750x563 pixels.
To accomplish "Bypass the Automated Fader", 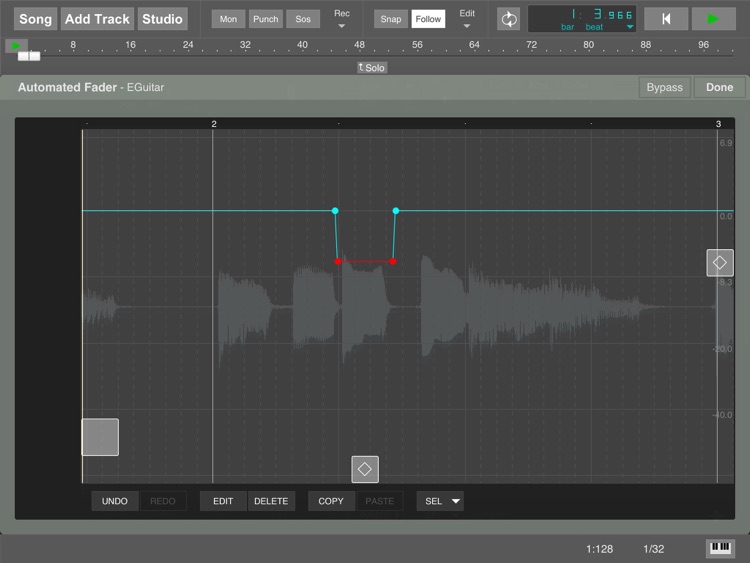I will pos(664,88).
